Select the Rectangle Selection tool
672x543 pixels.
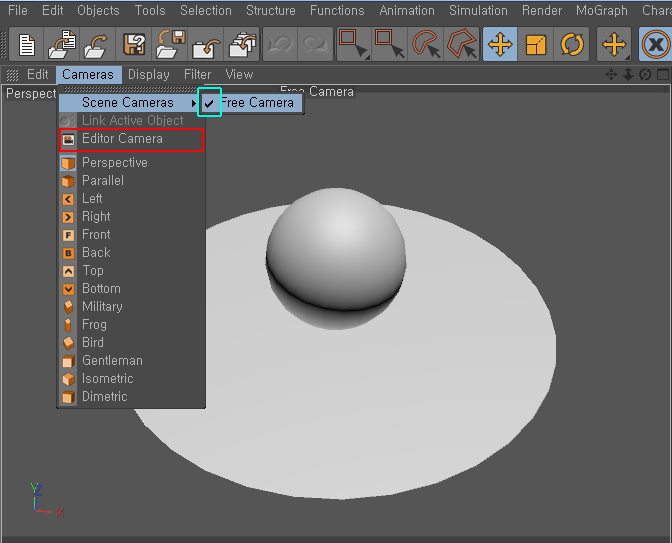pyautogui.click(x=390, y=45)
